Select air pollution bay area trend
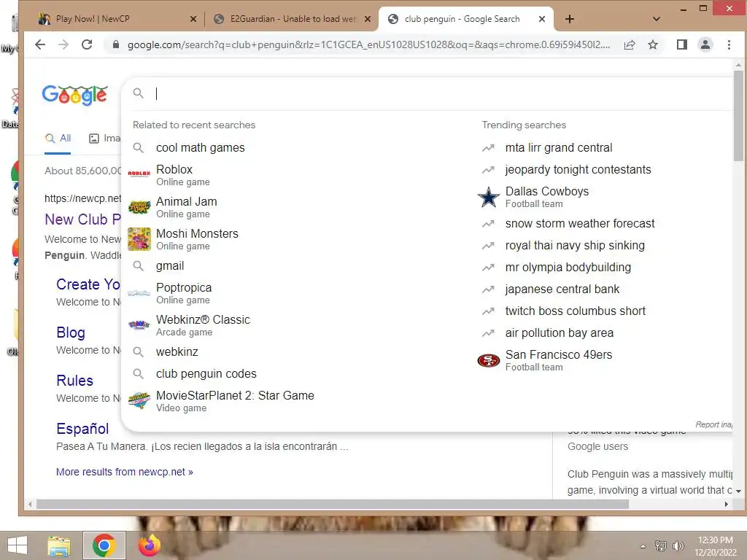 tap(560, 332)
